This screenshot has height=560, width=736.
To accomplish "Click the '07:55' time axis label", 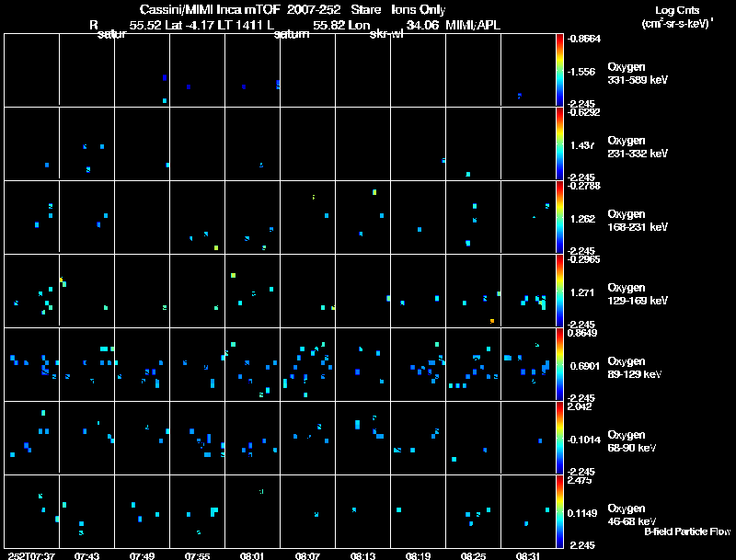I will (197, 555).
